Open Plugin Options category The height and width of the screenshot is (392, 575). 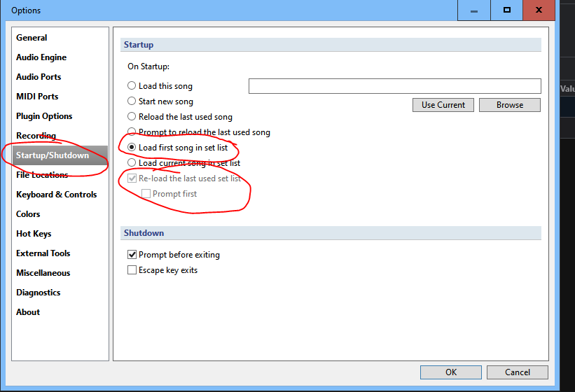point(44,116)
